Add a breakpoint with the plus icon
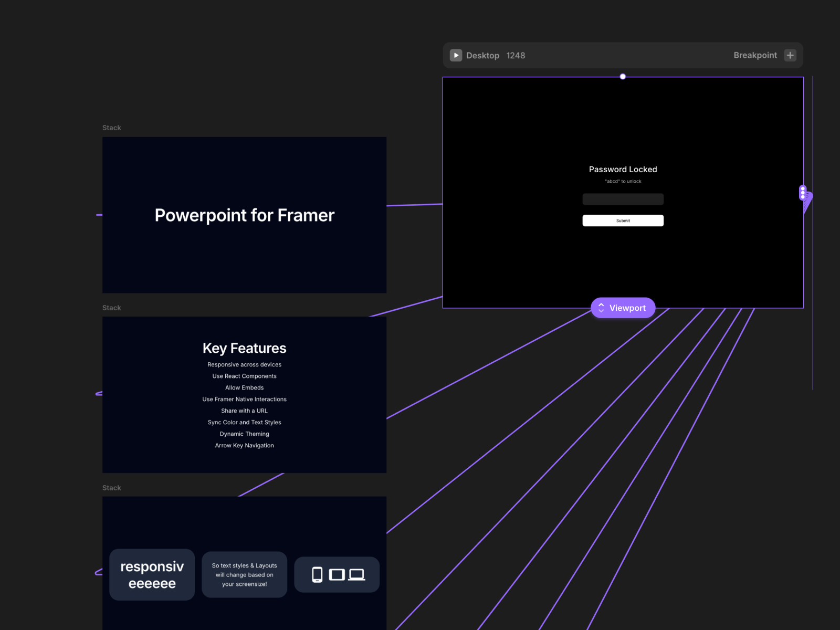Screen dimensions: 840x630 pos(790,55)
